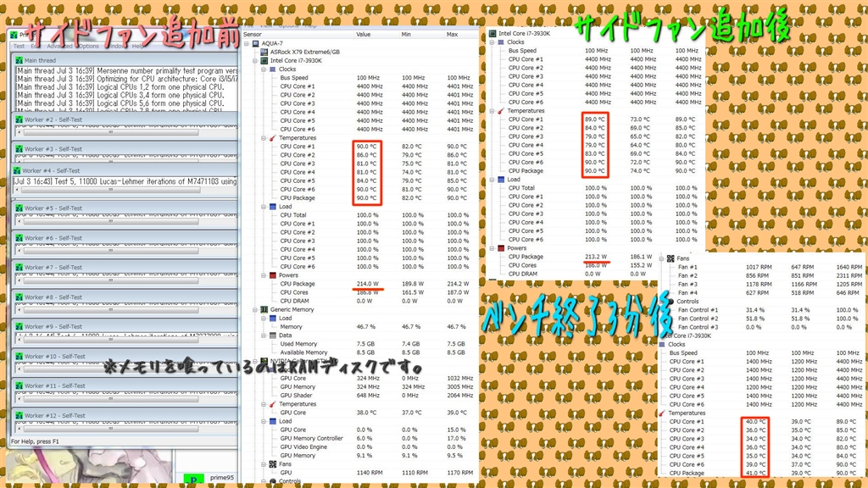Click the Max column header
This screenshot has width=868, height=488.
(453, 34)
